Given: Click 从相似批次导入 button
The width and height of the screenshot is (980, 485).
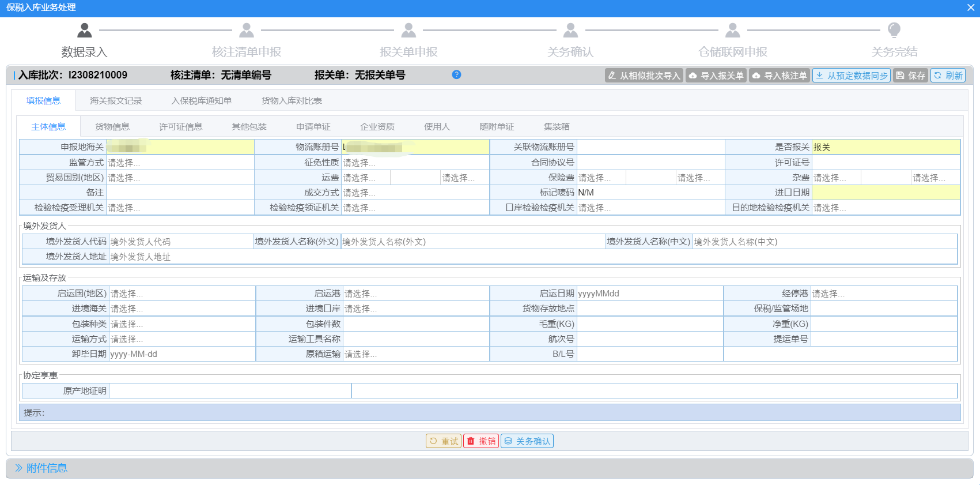Looking at the screenshot, I should click(x=644, y=76).
